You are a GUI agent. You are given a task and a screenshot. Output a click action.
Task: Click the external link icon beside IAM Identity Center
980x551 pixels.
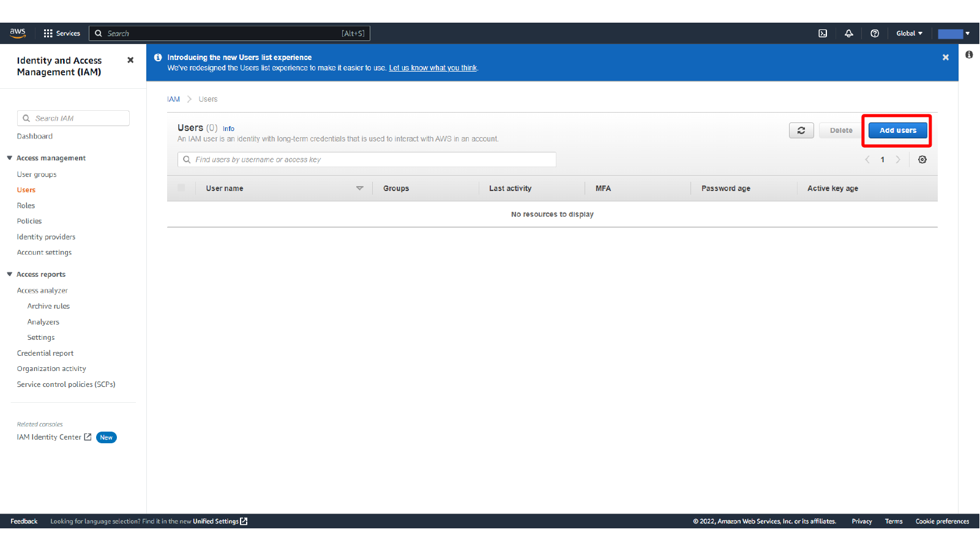(88, 437)
